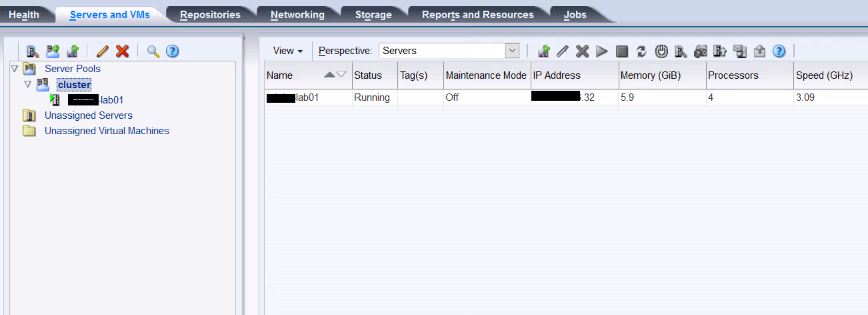Screen dimensions: 868x315
Task: Select Unassigned Virtual Machines folder
Action: 107,131
